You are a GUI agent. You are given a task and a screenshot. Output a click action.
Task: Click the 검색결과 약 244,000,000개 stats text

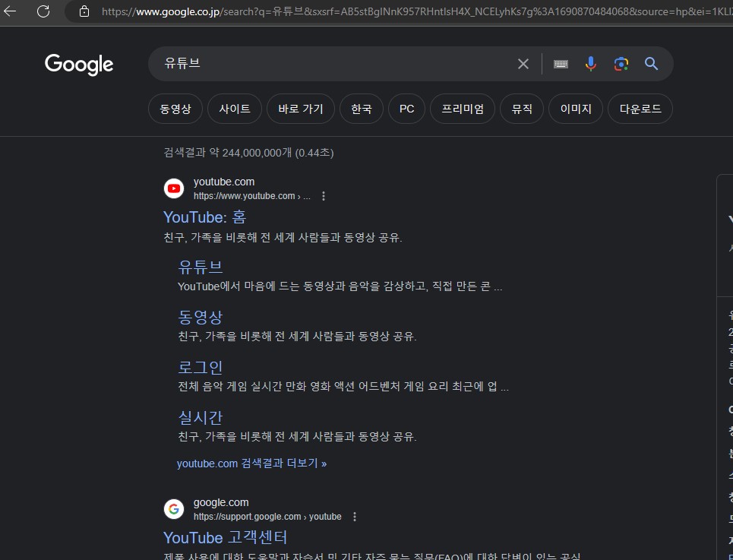pos(248,153)
